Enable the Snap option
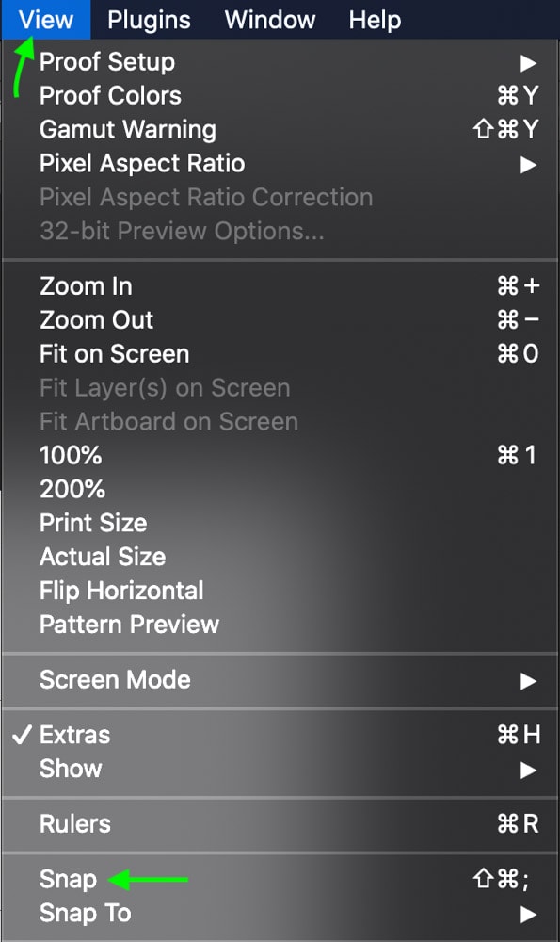Screen dimensions: 560x942 point(280,880)
